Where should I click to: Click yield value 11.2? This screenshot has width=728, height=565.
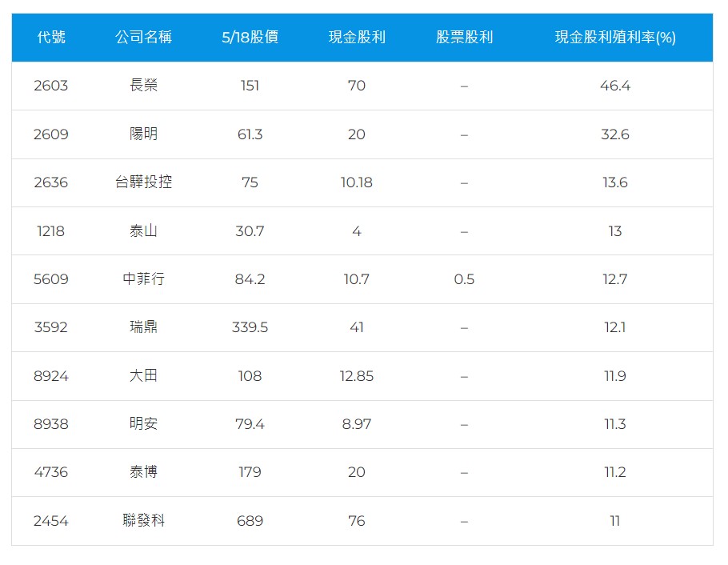point(615,472)
